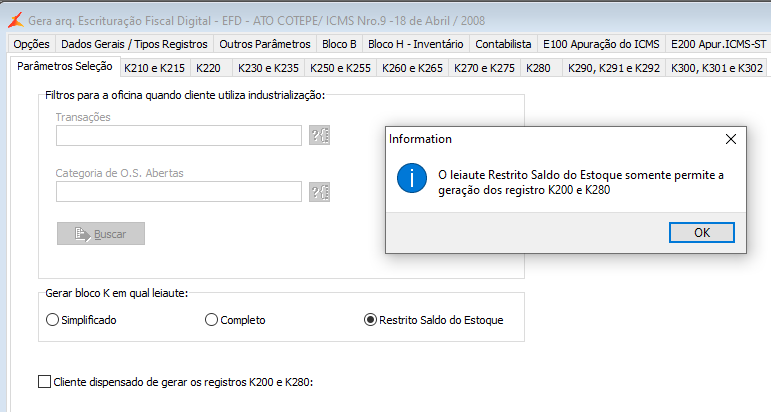Close the Information dialog with X
This screenshot has height=412, width=771.
coord(730,138)
